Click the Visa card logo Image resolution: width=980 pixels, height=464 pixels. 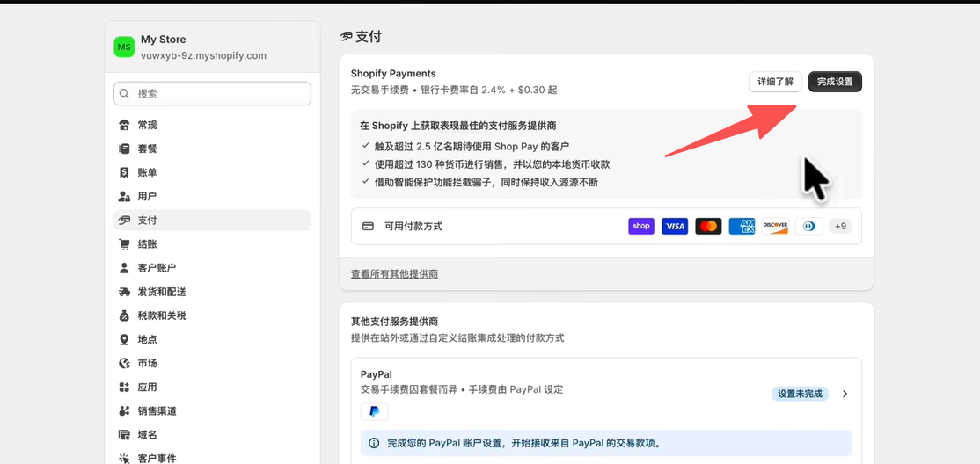pyautogui.click(x=675, y=226)
